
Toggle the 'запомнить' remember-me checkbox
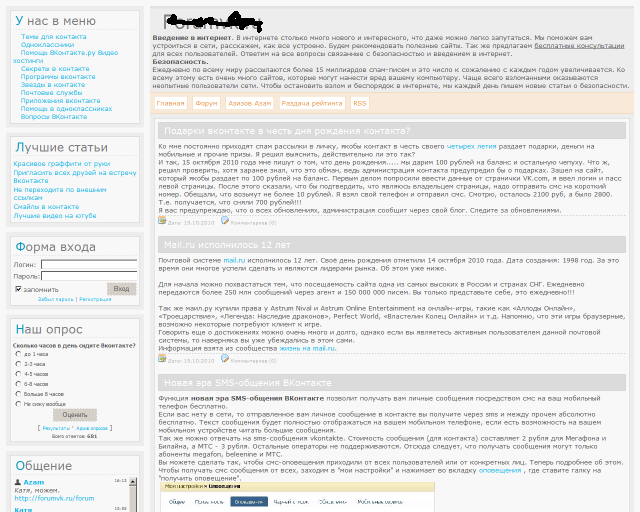tap(18, 289)
